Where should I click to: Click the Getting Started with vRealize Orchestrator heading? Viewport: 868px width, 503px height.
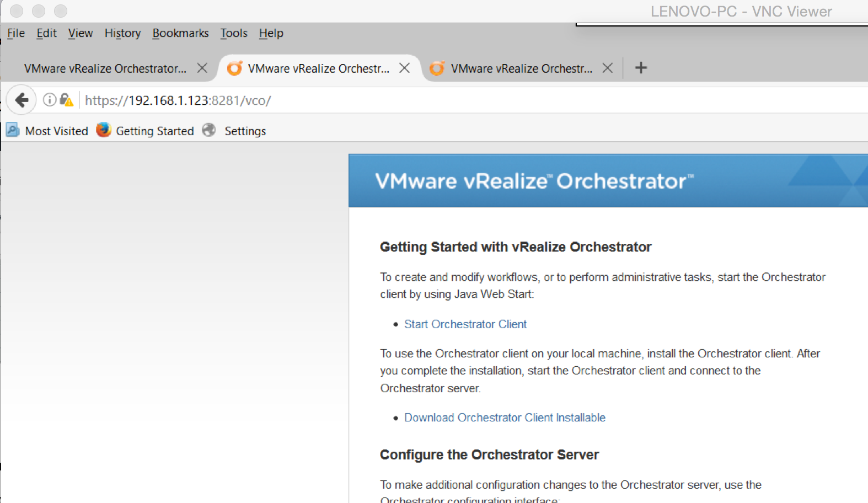click(x=516, y=247)
